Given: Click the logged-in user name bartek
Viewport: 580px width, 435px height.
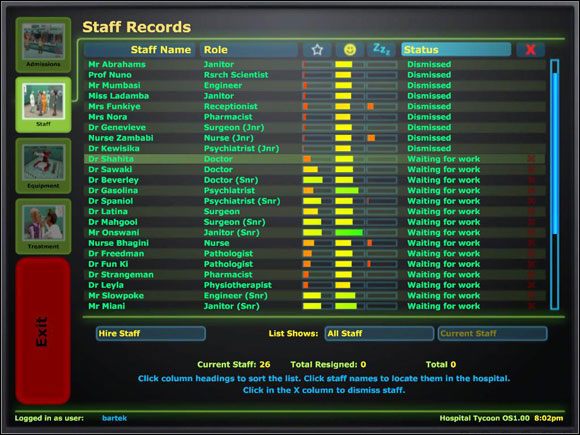Looking at the screenshot, I should click(114, 418).
